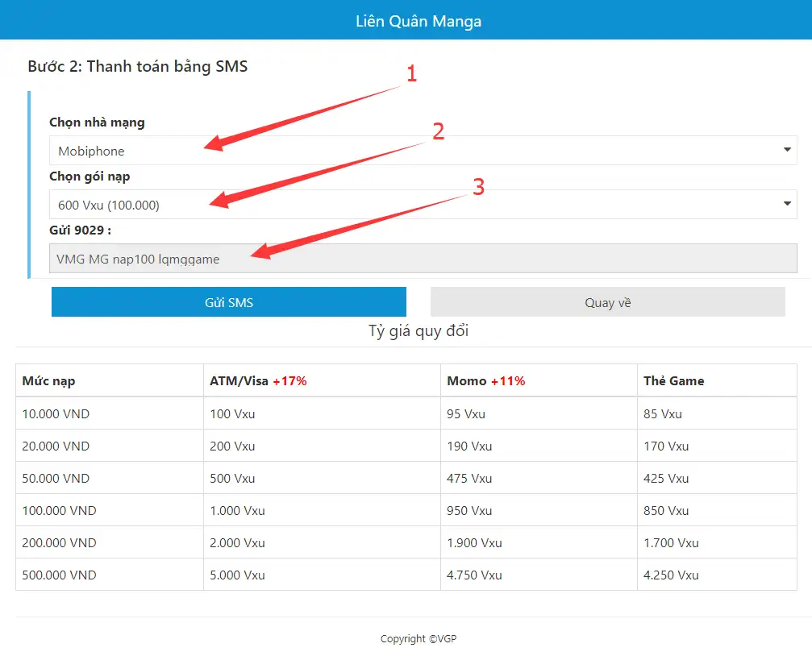
Task: Open the Chọn nhà mạng dropdown showing Mobiphone
Action: coord(423,150)
